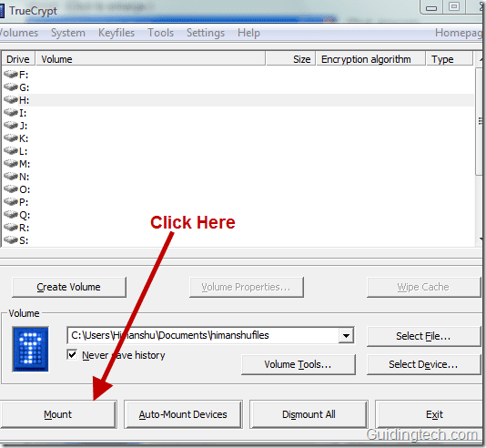This screenshot has height=448, width=486.
Task: Select the Q: drive icon
Action: (11, 215)
